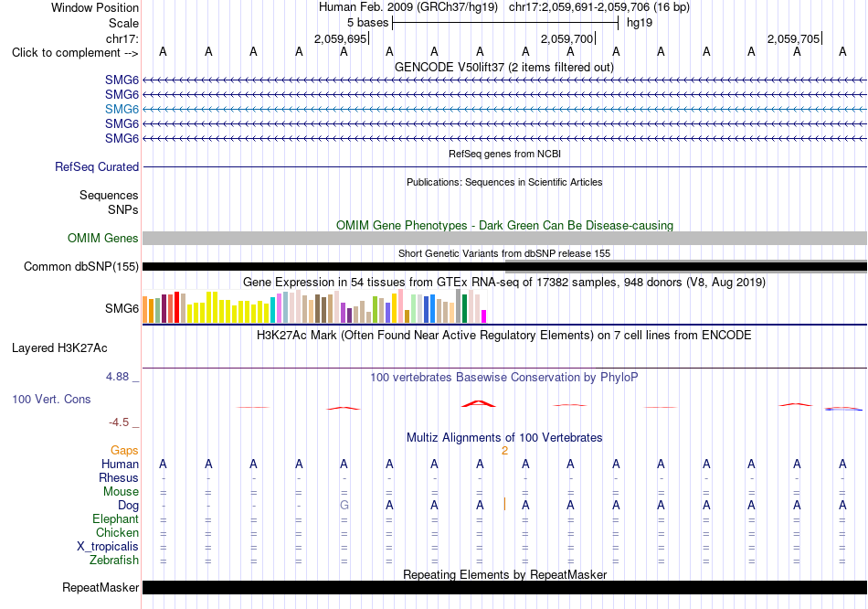868x609 pixels.
Task: Click the gray OMIM Genes item bar
Action: tap(504, 239)
